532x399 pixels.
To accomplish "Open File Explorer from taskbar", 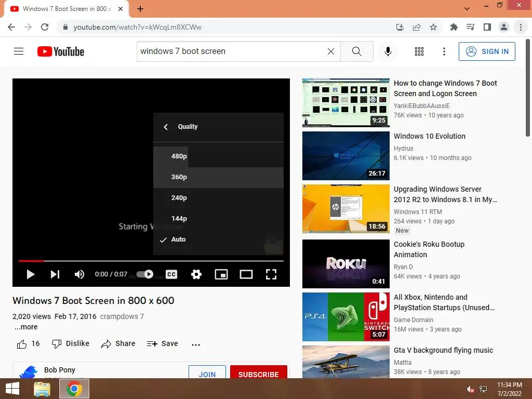I will pos(42,389).
